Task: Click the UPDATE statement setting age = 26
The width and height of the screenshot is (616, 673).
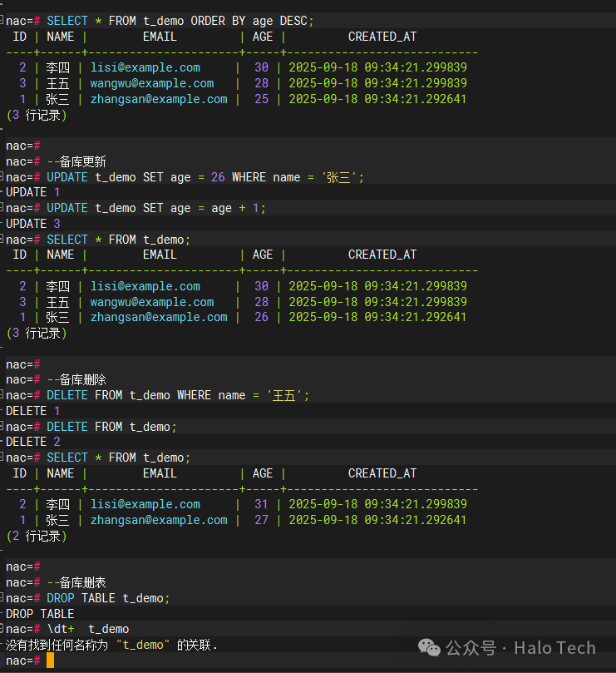Action: click(x=185, y=177)
